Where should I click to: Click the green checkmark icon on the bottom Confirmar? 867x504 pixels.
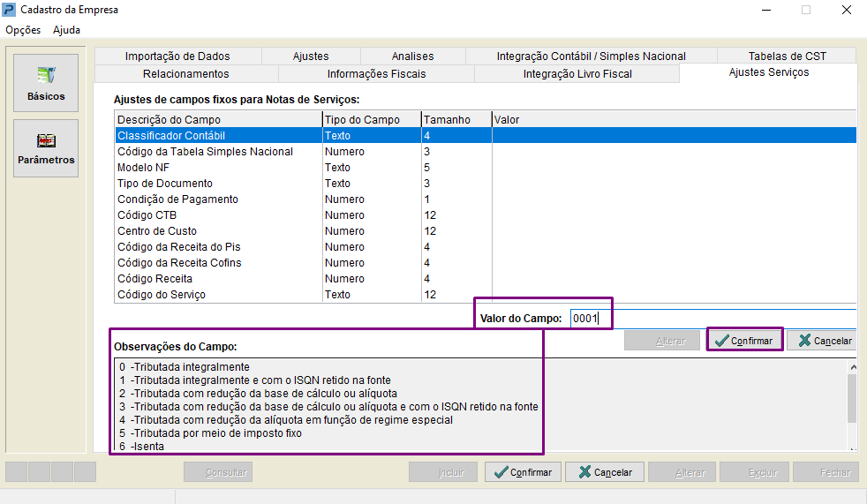[501, 472]
